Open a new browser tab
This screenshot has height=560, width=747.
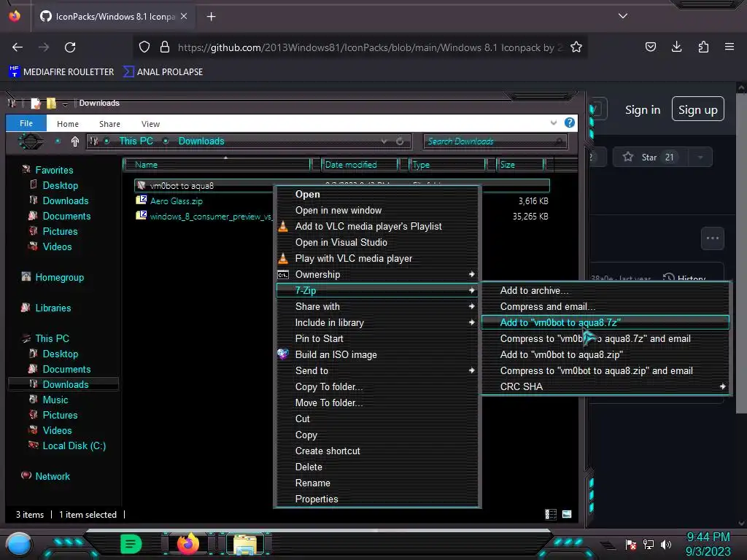point(211,17)
